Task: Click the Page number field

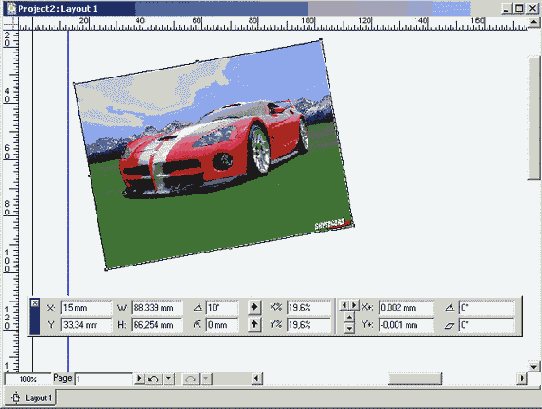Action: pyautogui.click(x=104, y=379)
